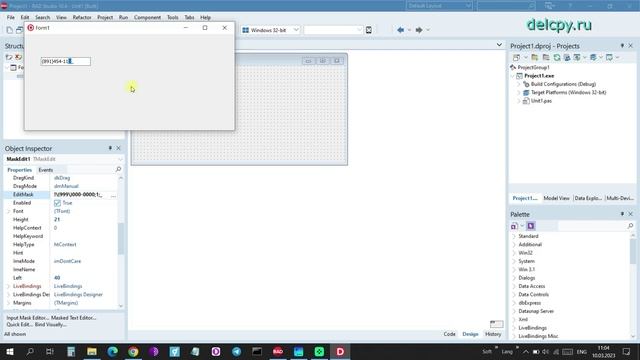Switch to the Code tab
This screenshot has width=640, height=360.
click(449, 334)
